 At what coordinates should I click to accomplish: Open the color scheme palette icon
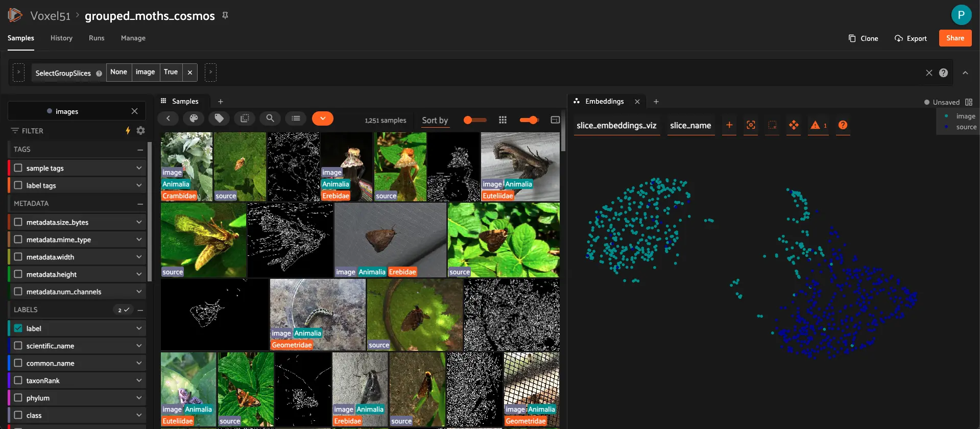pos(194,118)
